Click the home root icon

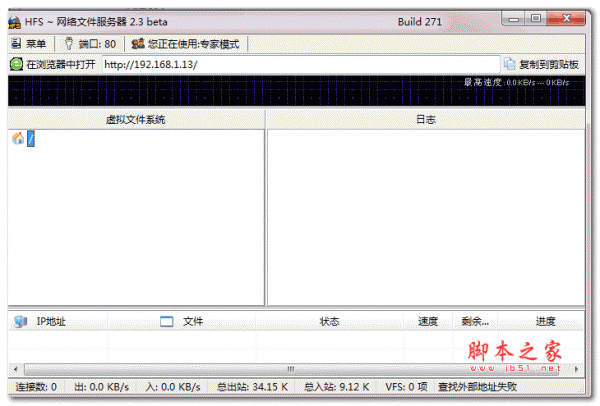18,139
